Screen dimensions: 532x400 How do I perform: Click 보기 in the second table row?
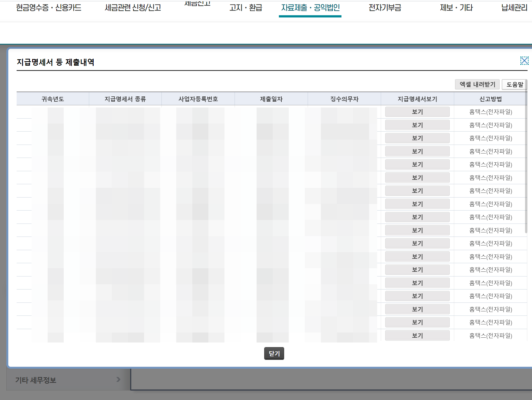pos(417,125)
